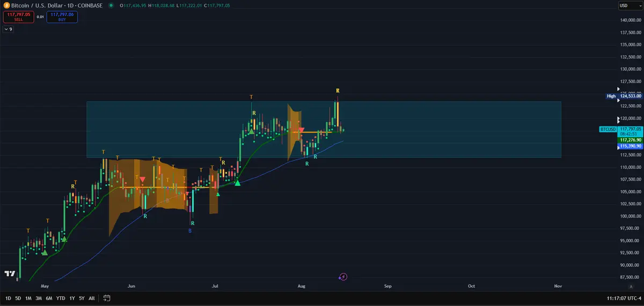Screen dimensions: 644x306
Task: Click the orange 'T' marker above mid-July peak
Action: (x=252, y=96)
